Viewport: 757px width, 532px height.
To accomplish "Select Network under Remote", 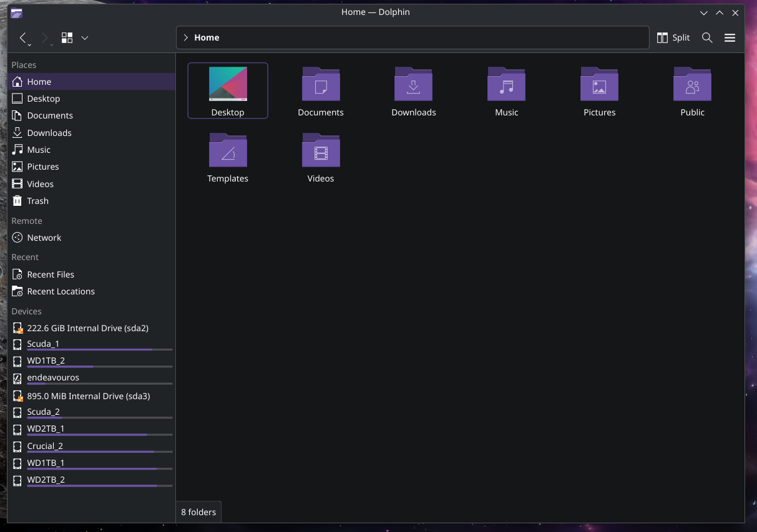I will coord(44,238).
